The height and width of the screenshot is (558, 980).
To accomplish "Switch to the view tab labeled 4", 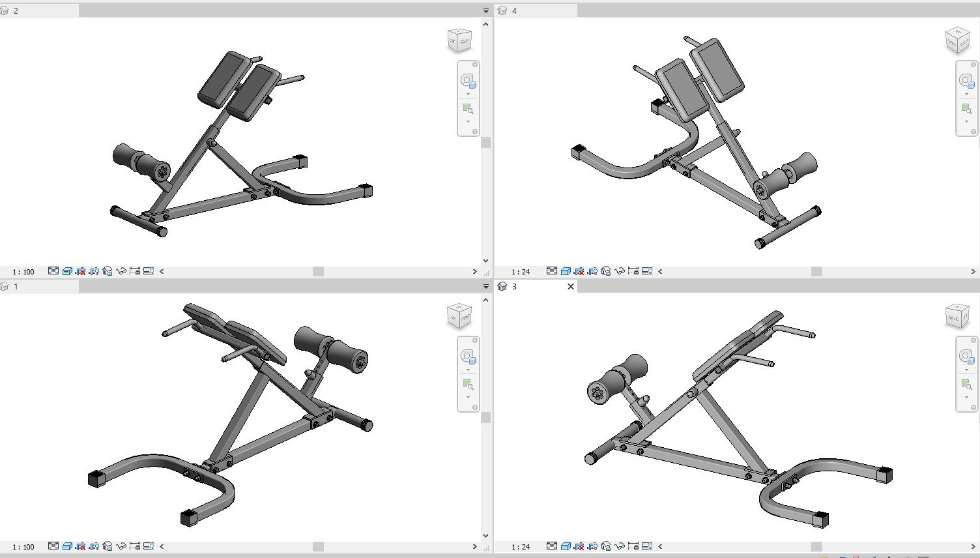I will click(514, 10).
